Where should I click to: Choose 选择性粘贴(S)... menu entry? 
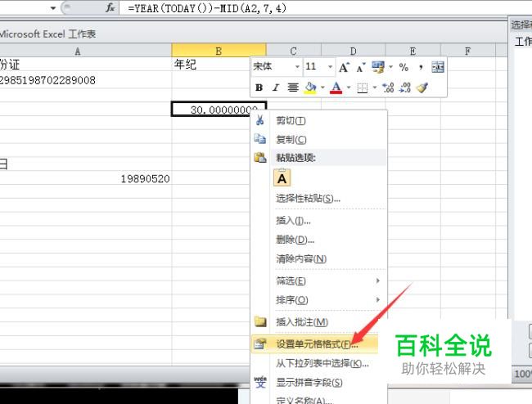pyautogui.click(x=319, y=198)
